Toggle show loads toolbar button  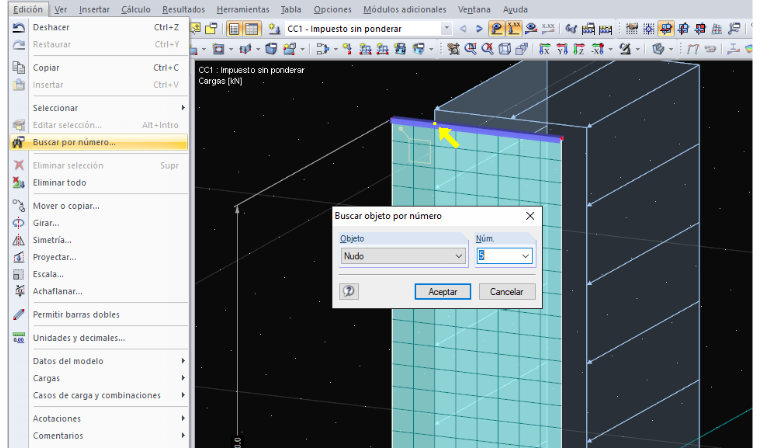coord(496,29)
